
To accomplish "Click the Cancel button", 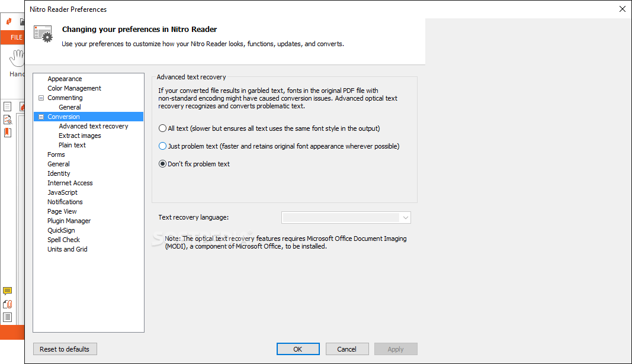I will pyautogui.click(x=347, y=349).
